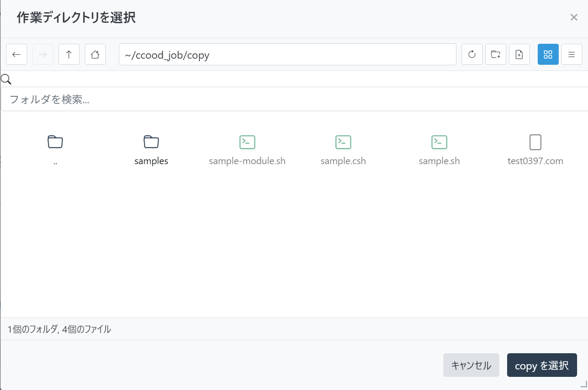Viewport: 588px width, 390px height.
Task: Select the test0397.com file icon
Action: pyautogui.click(x=536, y=142)
